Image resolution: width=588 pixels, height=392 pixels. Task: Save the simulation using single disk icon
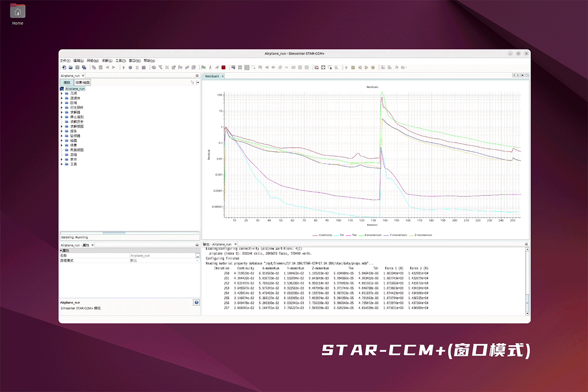(77, 67)
